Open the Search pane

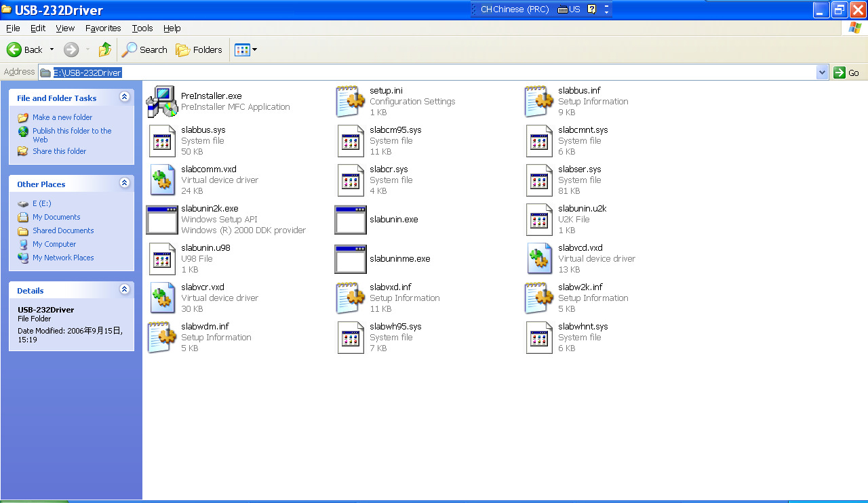(144, 49)
